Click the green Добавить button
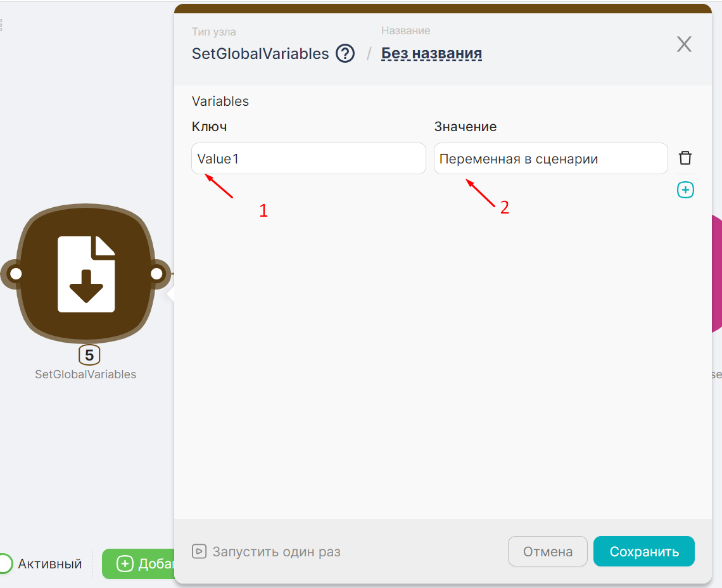 coord(138,563)
